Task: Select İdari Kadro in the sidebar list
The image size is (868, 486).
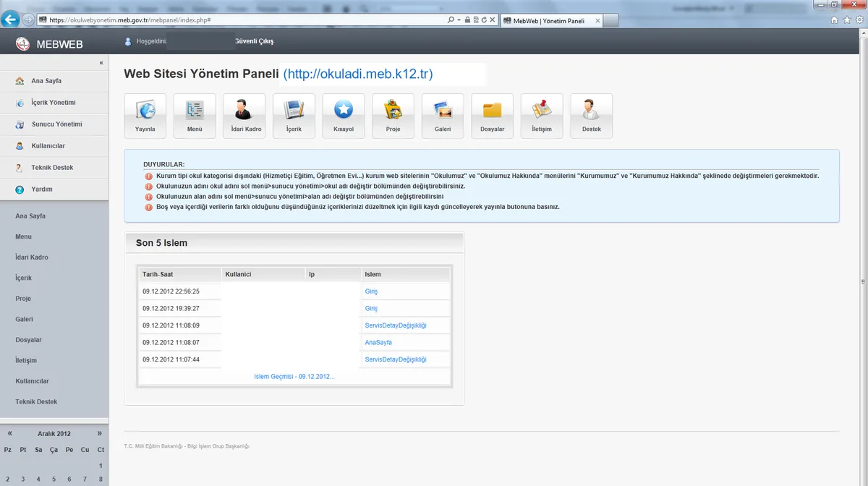Action: pos(32,257)
